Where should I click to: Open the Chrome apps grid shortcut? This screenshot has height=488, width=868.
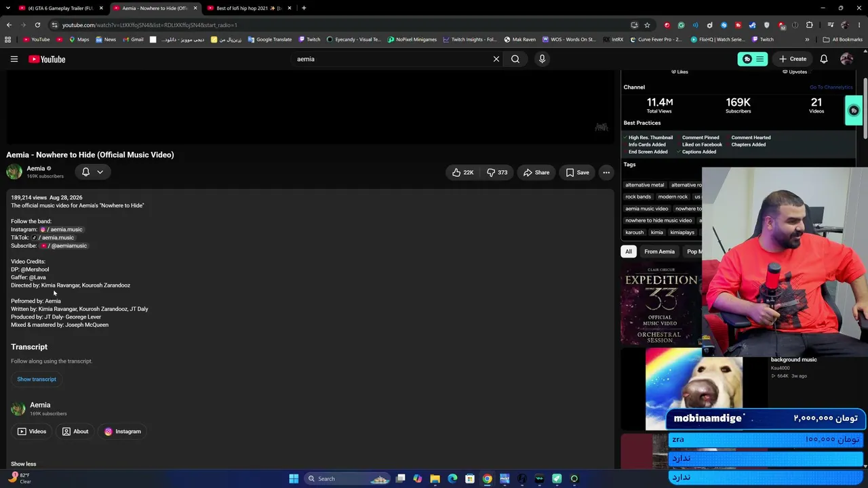point(8,39)
